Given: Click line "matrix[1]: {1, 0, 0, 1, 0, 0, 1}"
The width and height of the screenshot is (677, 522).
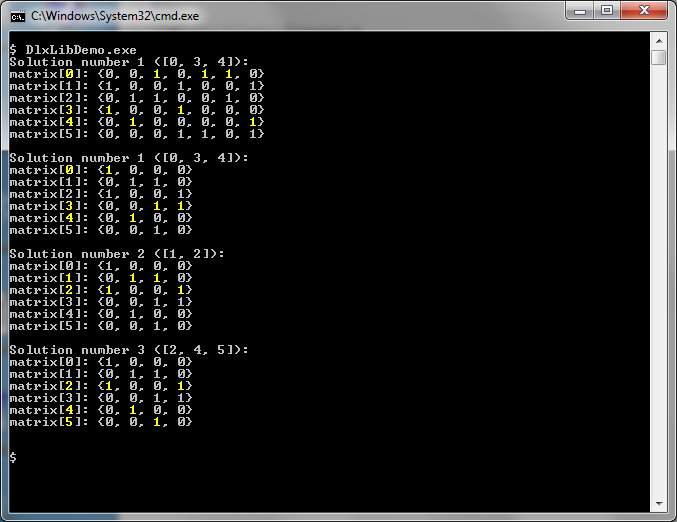Looking at the screenshot, I should click(x=136, y=86).
